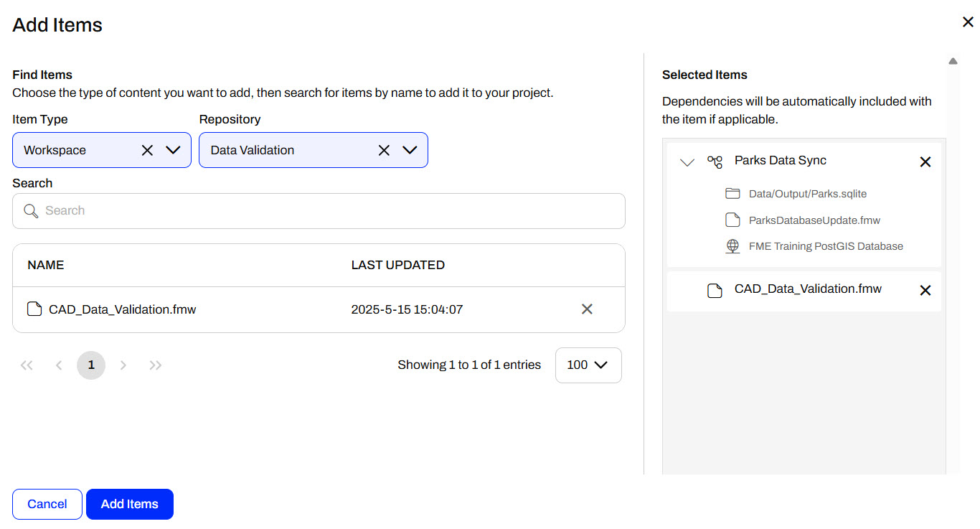Click the workspace file icon in table row
This screenshot has height=529, width=980.
pyautogui.click(x=34, y=309)
